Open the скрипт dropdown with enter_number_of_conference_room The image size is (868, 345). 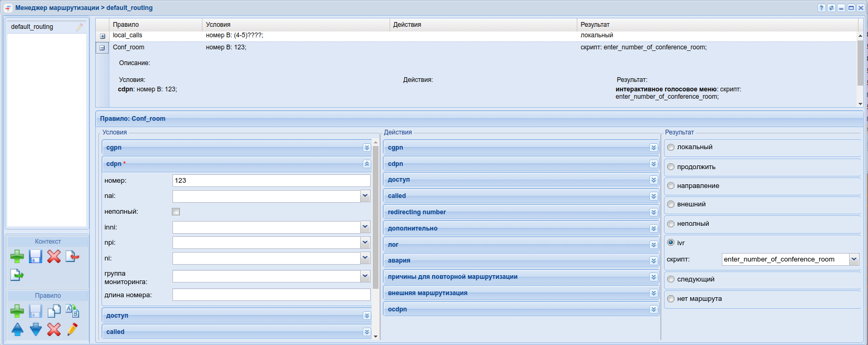854,259
